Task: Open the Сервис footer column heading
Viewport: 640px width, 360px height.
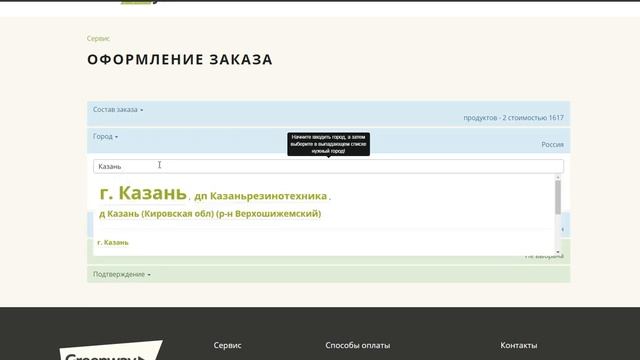Action: pos(227,345)
